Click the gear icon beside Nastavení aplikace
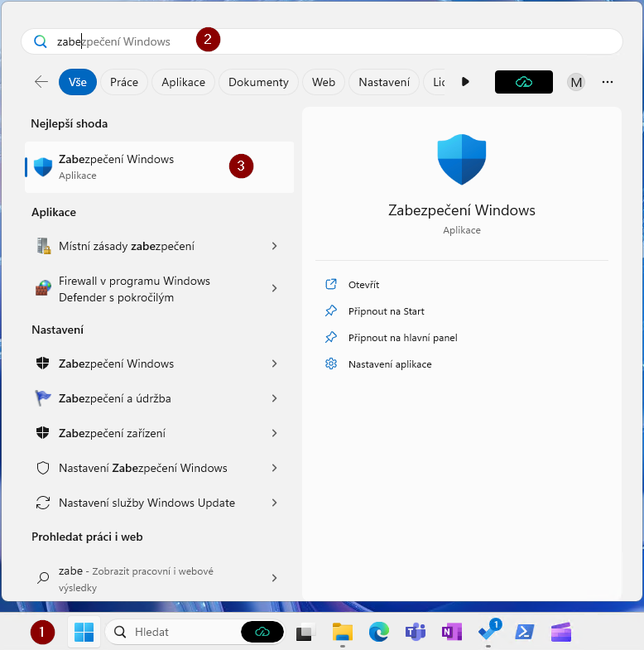Viewport: 644px width, 650px height. pyautogui.click(x=331, y=364)
